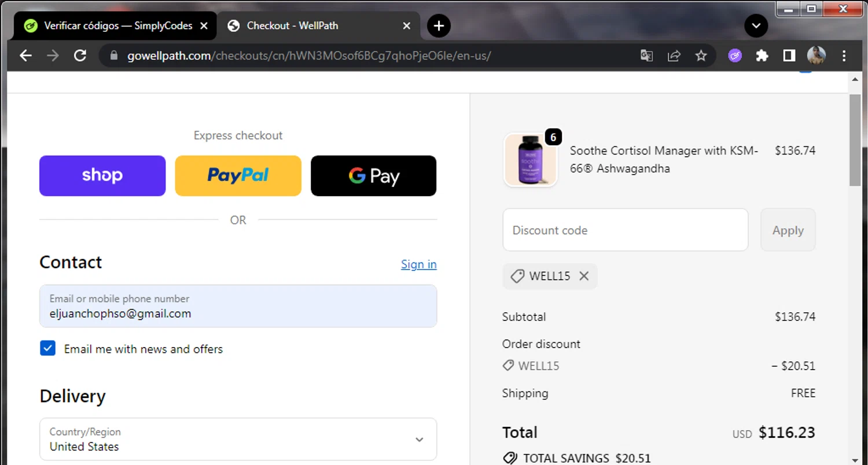This screenshot has width=868, height=465.
Task: Click the Express checkout heading
Action: (238, 135)
